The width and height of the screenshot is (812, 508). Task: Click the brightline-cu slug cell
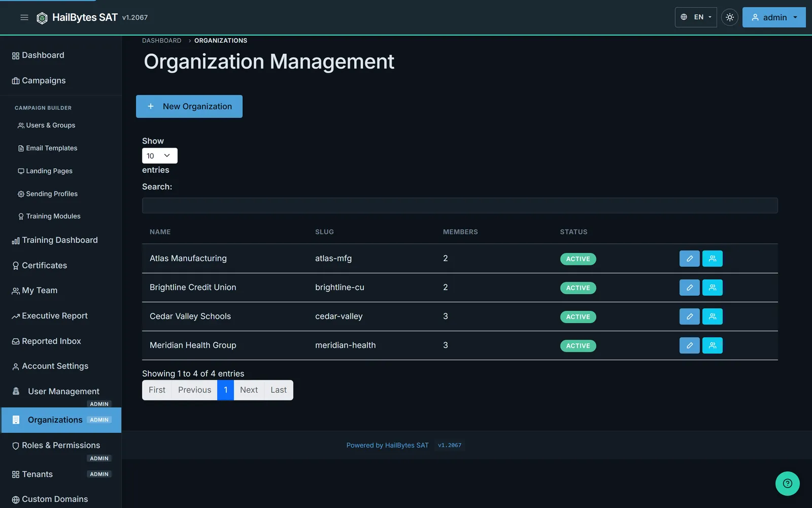click(340, 288)
